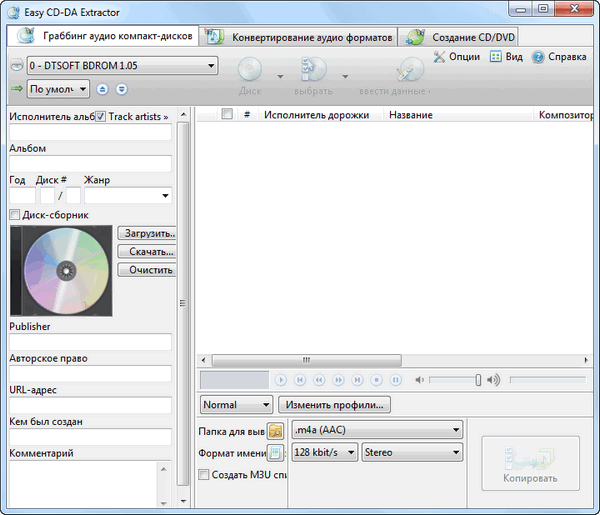600x515 pixels.
Task: Click the pause playback button
Action: coord(396,380)
